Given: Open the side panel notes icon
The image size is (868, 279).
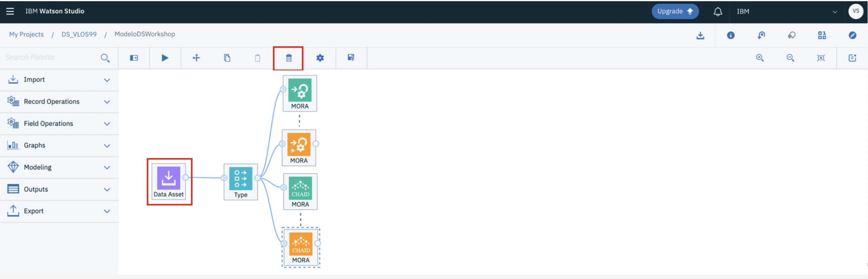Looking at the screenshot, I should [852, 58].
